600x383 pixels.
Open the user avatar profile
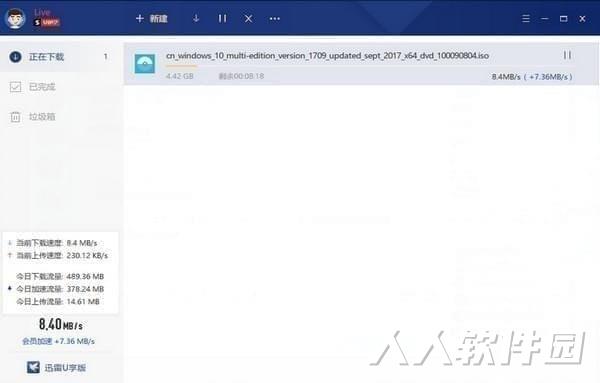(x=15, y=18)
